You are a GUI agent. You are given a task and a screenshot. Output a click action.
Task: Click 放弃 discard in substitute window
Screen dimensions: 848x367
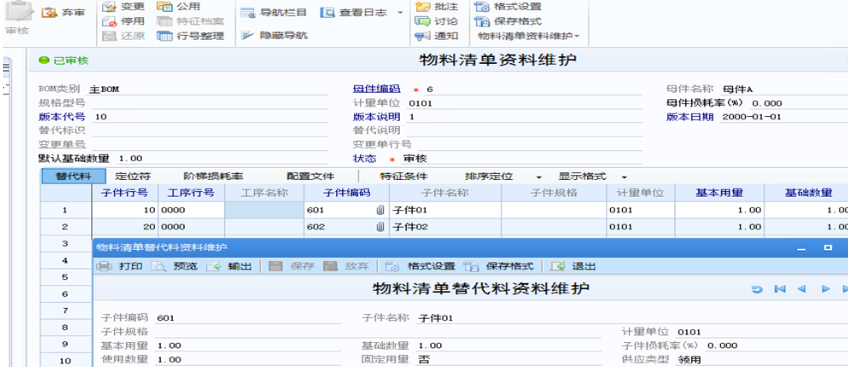[x=346, y=266]
